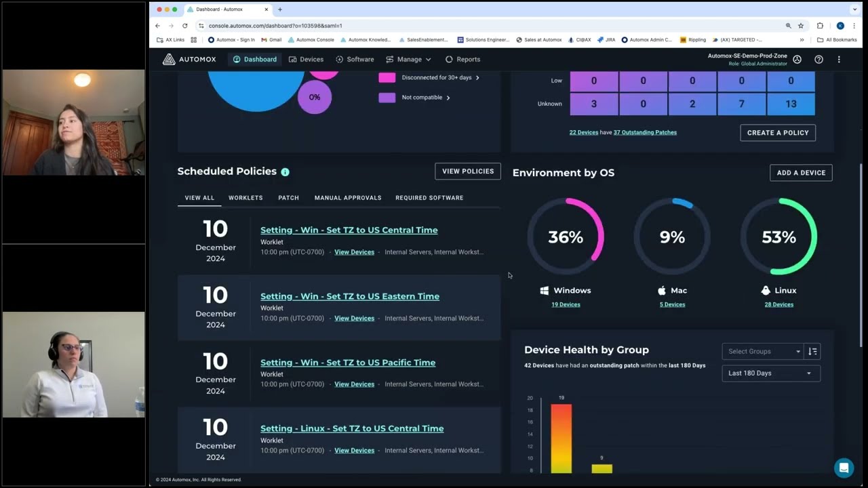Switch to the Manual Approvals tab
This screenshot has height=488, width=868.
pyautogui.click(x=348, y=198)
